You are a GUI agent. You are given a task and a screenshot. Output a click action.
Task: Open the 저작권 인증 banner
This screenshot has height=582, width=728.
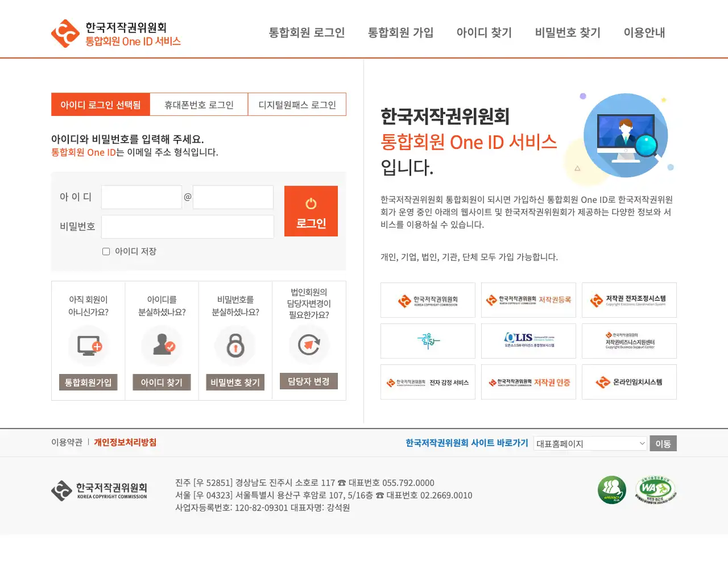528,382
